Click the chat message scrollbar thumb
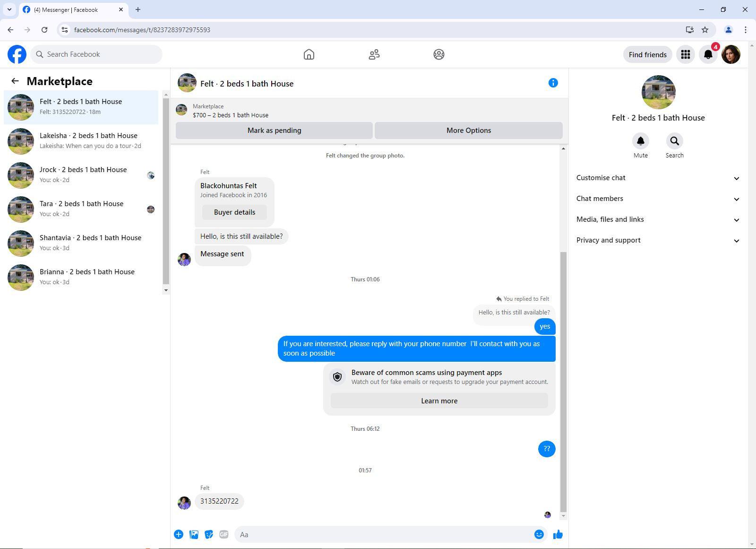Screen dimensions: 756x549 click(563, 382)
